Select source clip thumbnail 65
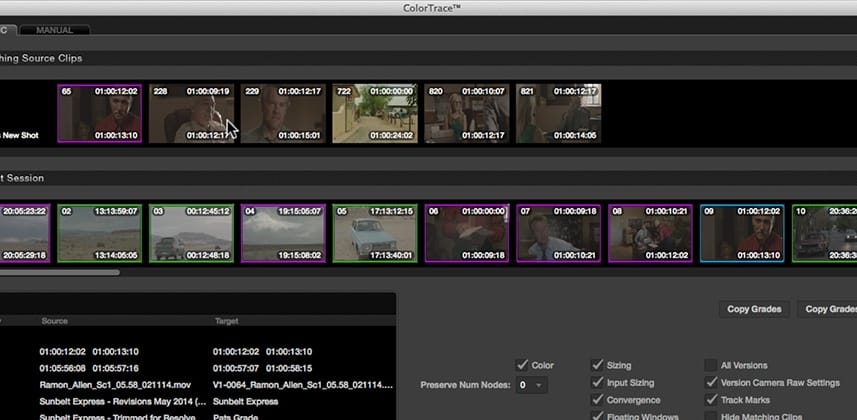Image resolution: width=857 pixels, height=420 pixels. (x=99, y=113)
